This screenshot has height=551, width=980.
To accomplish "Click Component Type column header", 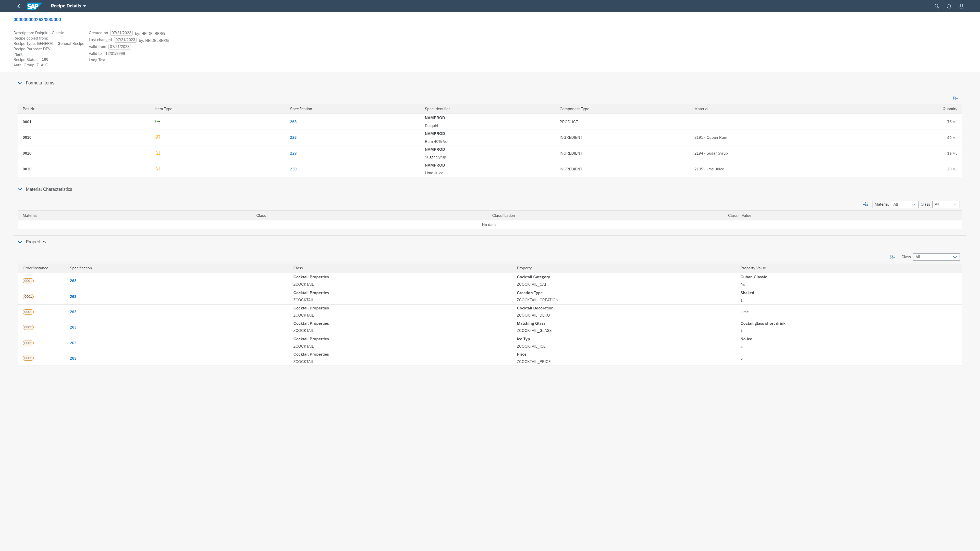I will pyautogui.click(x=574, y=109).
